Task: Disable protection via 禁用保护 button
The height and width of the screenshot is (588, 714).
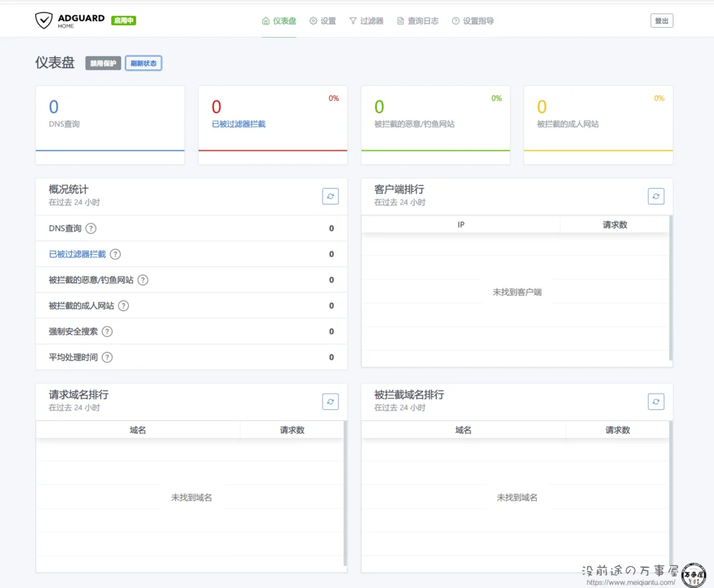Action: pos(102,63)
